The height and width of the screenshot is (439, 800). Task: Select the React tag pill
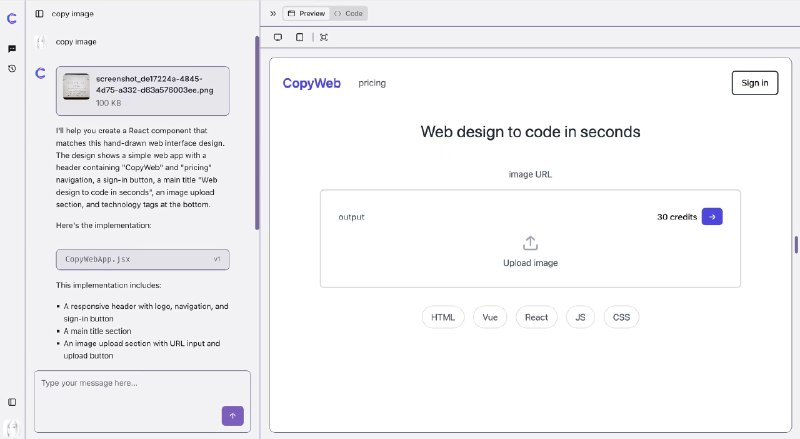pos(536,318)
